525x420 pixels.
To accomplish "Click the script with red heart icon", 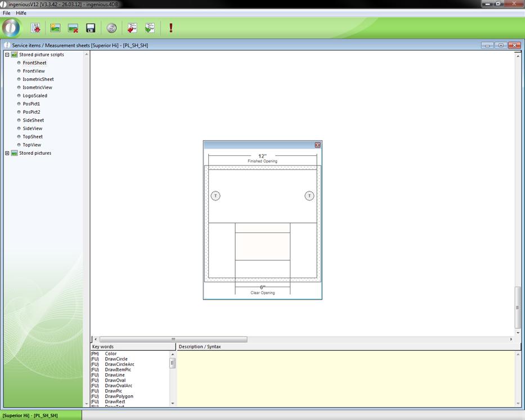I will pyautogui.click(x=132, y=28).
